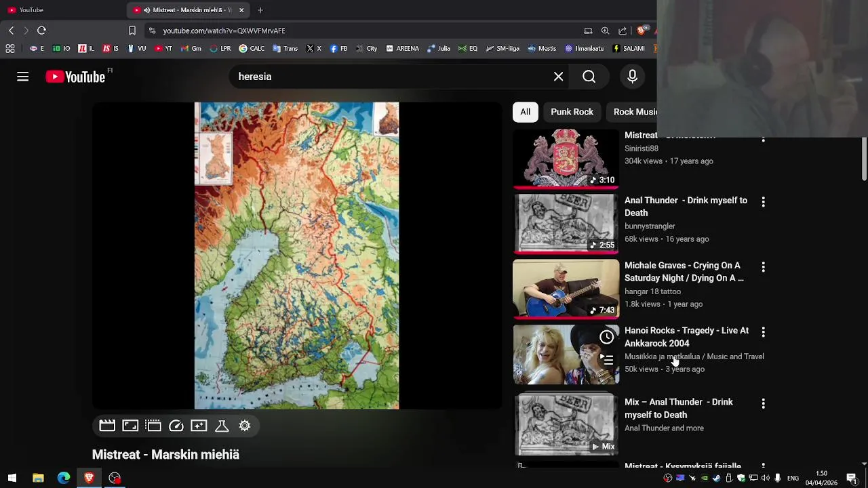Open channel 'bunnystrangler'

point(650,226)
